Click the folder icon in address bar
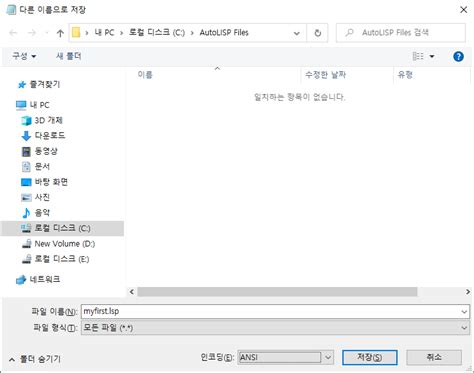474x373 pixels. [x=76, y=32]
